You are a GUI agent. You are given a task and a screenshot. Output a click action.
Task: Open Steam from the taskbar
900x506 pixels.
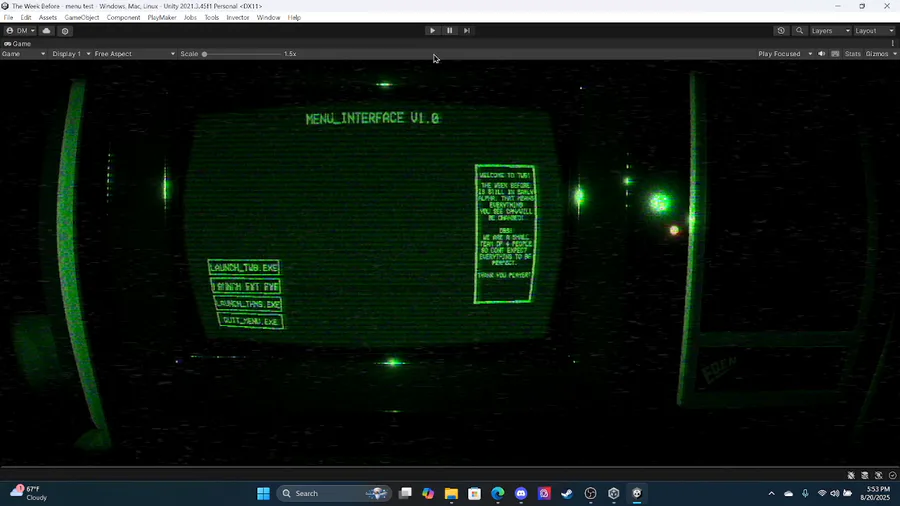(x=567, y=493)
